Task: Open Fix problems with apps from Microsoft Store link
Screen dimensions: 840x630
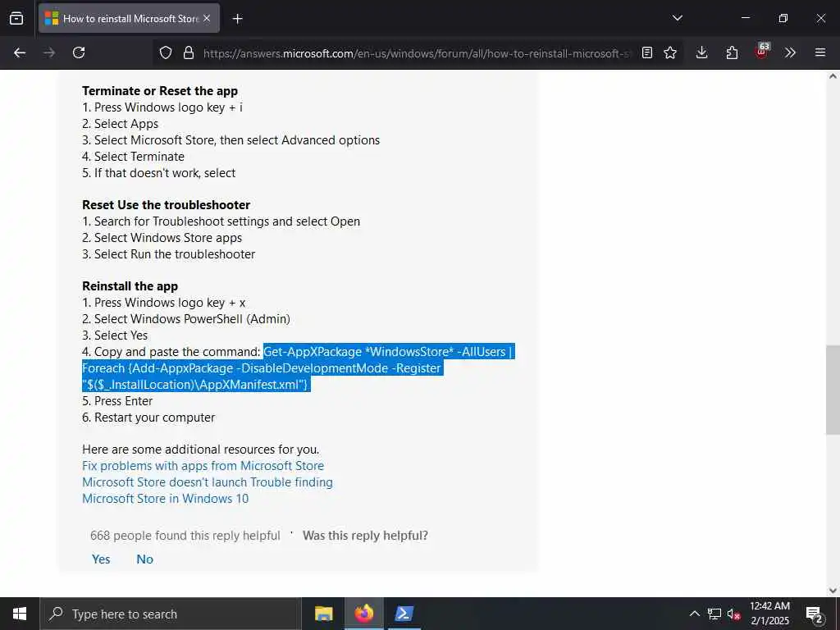Action: click(203, 466)
